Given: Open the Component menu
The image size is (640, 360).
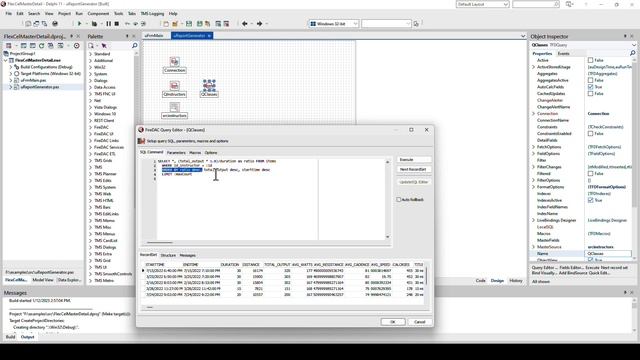Looking at the screenshot, I should coord(98,13).
